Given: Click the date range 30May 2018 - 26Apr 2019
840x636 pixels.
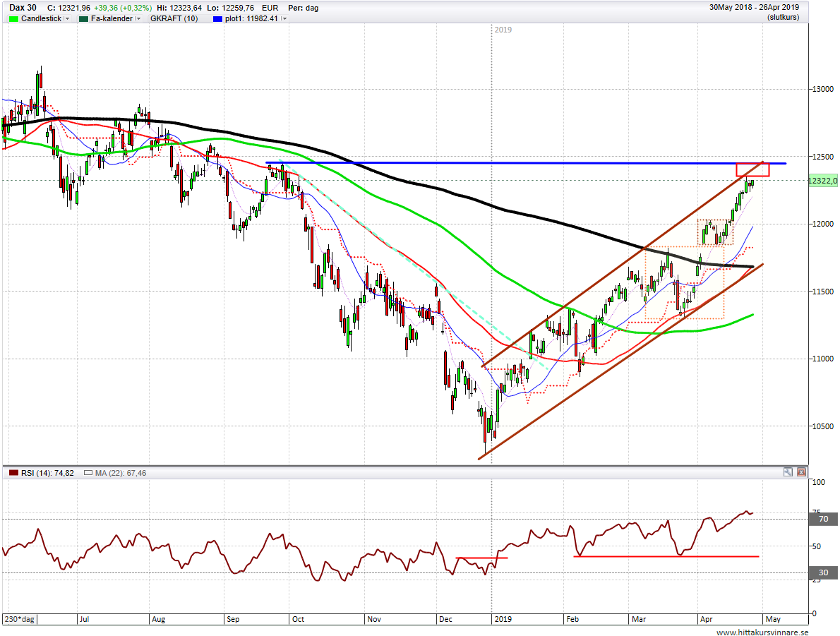Looking at the screenshot, I should (x=755, y=8).
